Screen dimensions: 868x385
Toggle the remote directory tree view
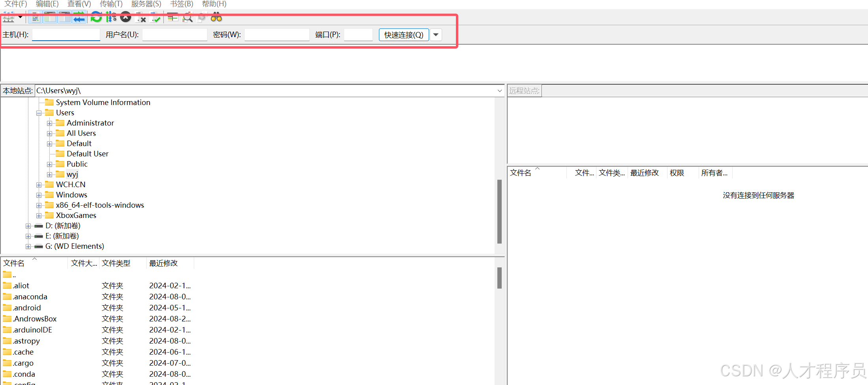coord(64,18)
